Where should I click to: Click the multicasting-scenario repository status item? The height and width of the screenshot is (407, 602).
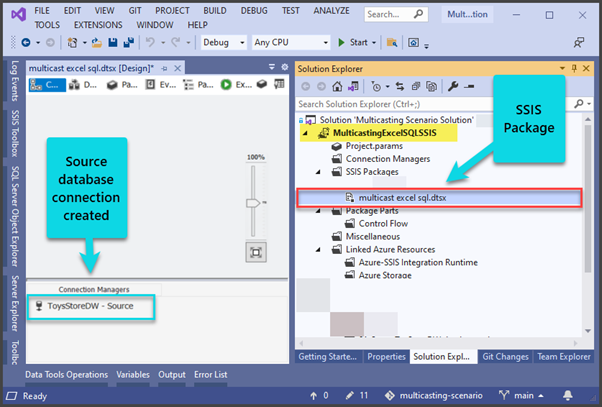433,395
